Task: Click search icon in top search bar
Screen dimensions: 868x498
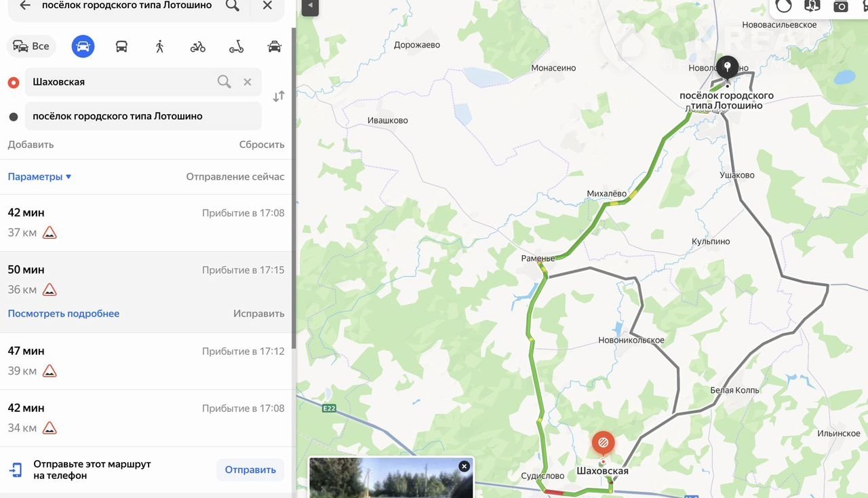Action: pyautogui.click(x=233, y=5)
